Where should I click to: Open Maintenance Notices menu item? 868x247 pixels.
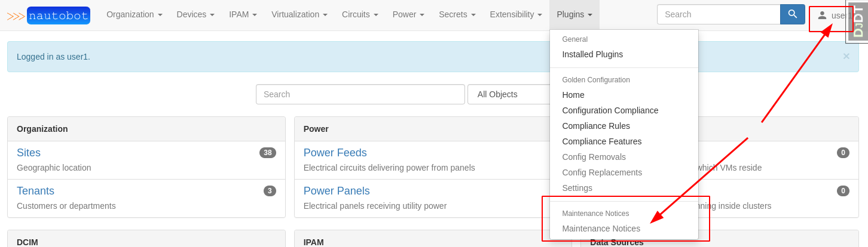point(601,229)
